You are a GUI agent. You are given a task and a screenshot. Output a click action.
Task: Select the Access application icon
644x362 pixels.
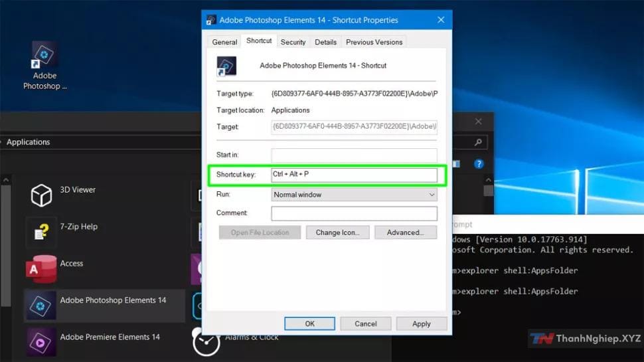41,269
